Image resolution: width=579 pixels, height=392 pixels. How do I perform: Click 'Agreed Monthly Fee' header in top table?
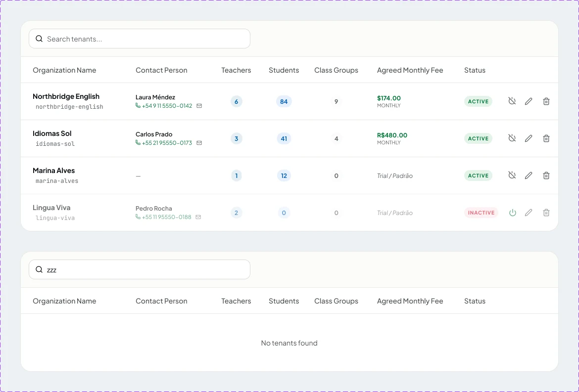(410, 70)
